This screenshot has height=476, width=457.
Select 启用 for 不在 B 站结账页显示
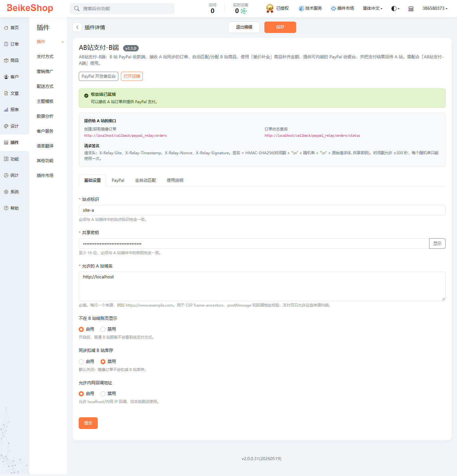pos(81,329)
